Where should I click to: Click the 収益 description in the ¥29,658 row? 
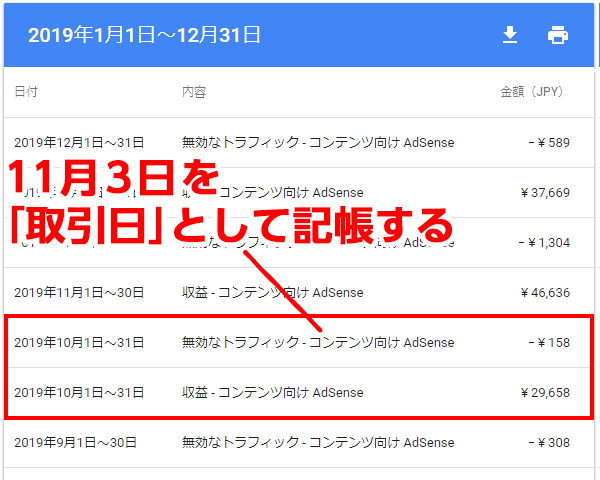[x=272, y=392]
